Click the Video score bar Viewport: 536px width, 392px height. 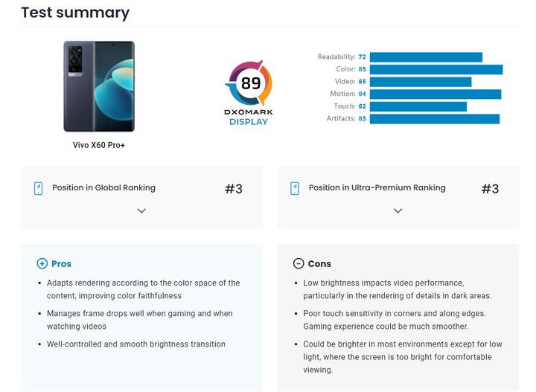click(420, 82)
